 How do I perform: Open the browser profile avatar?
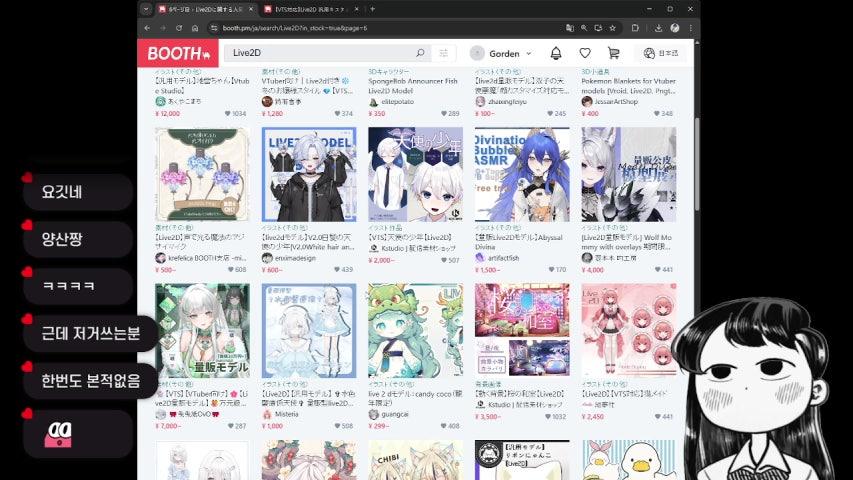[675, 28]
